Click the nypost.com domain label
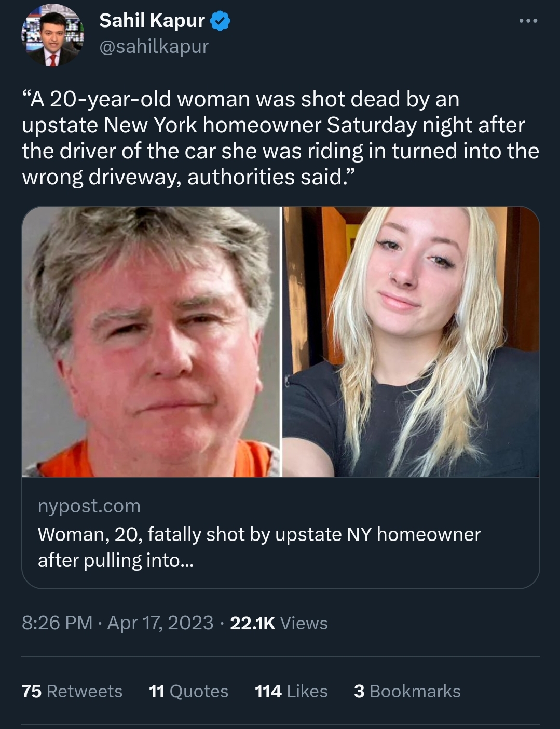 point(89,506)
